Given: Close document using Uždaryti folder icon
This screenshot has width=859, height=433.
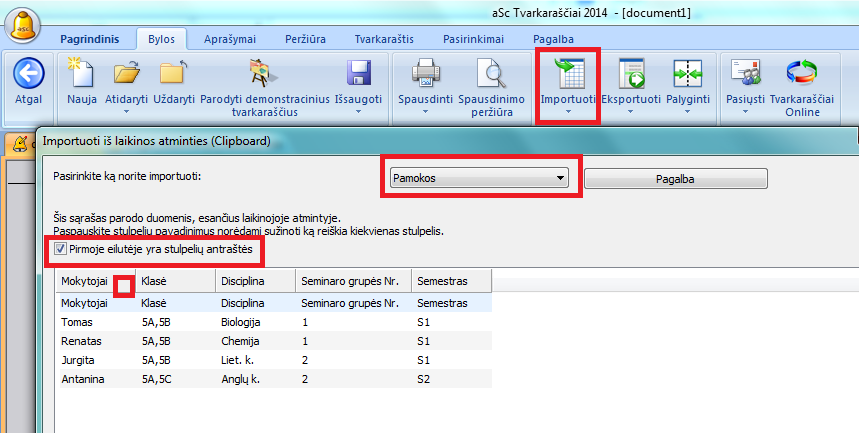Looking at the screenshot, I should (x=173, y=73).
